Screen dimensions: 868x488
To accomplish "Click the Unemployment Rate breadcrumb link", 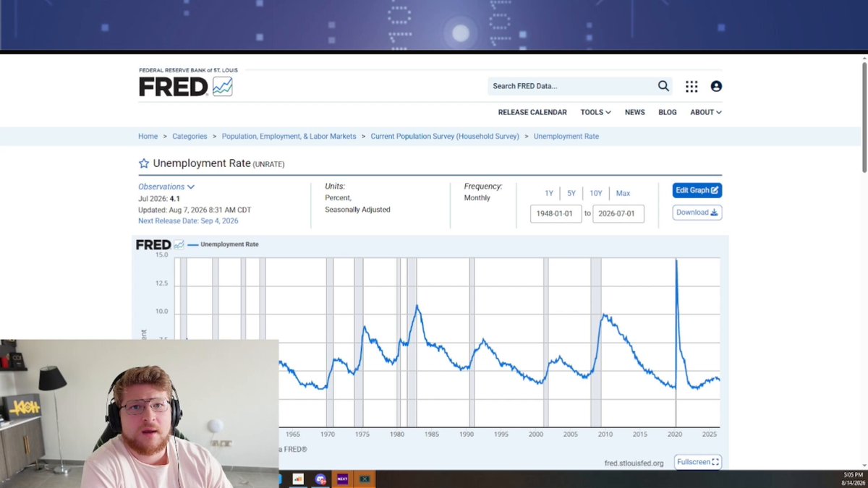I will tap(566, 136).
